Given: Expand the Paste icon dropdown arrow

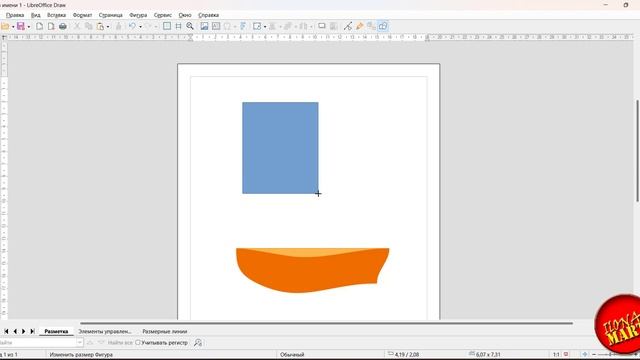Looking at the screenshot, I should pyautogui.click(x=108, y=27).
